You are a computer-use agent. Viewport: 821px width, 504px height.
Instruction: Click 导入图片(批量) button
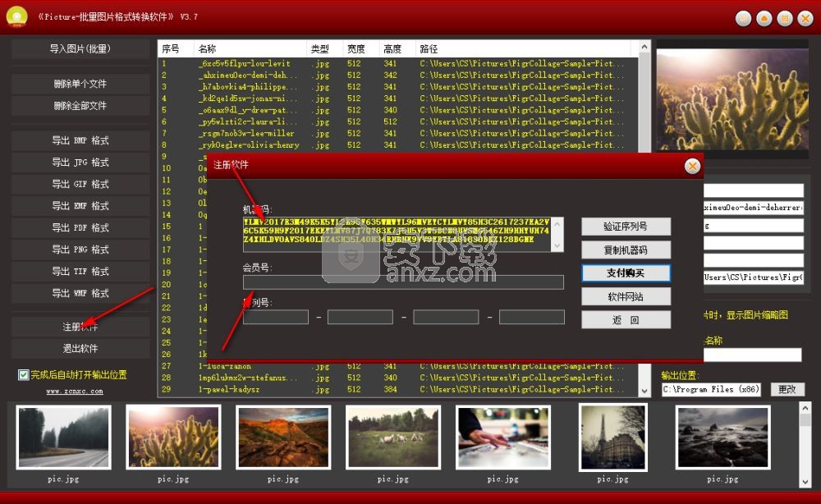point(80,48)
